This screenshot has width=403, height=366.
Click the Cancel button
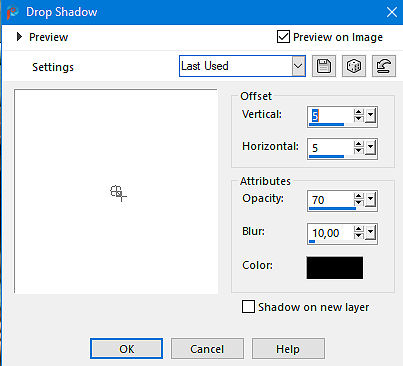pos(207,349)
